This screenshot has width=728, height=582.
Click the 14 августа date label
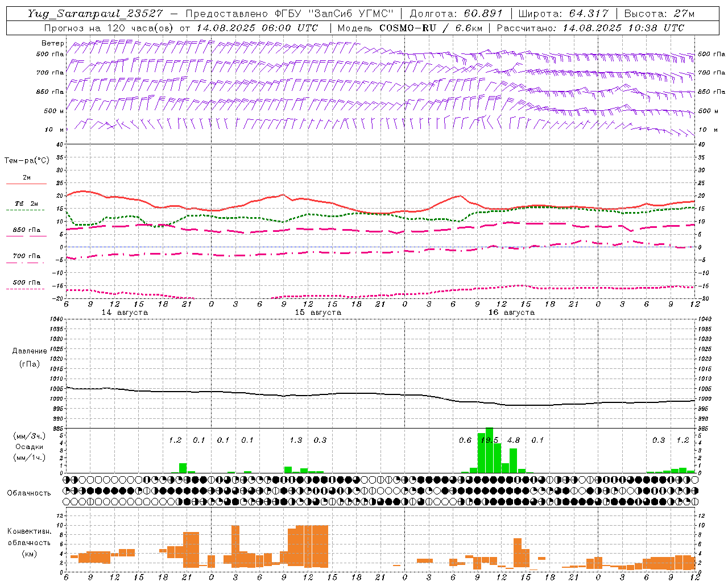(x=125, y=313)
